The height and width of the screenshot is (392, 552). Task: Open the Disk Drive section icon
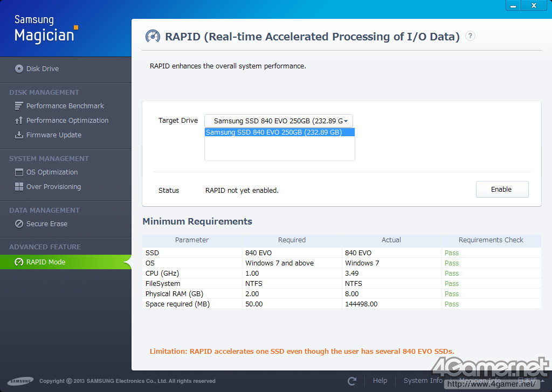(x=19, y=68)
